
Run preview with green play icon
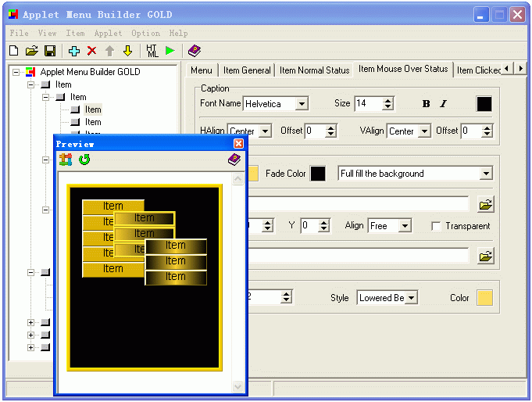(x=170, y=51)
